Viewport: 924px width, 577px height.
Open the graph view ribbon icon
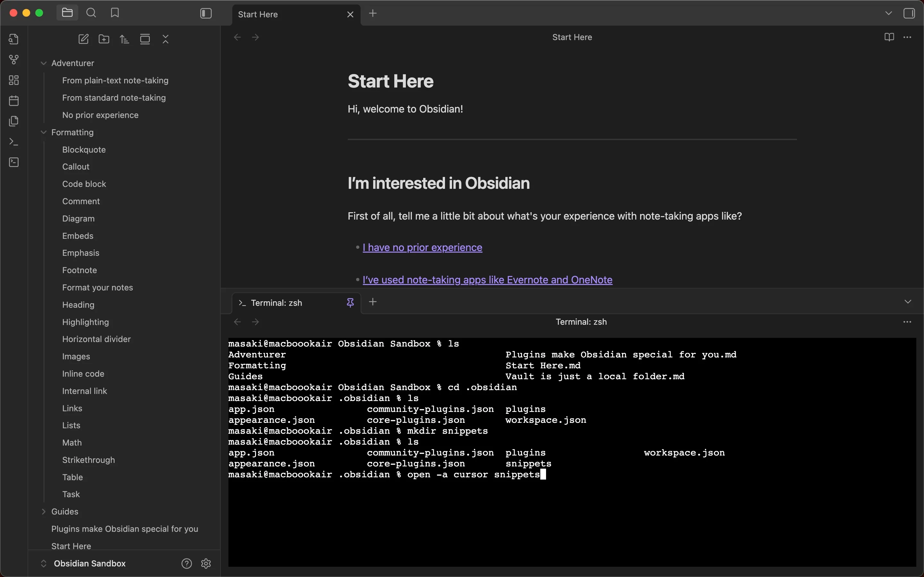click(x=14, y=60)
